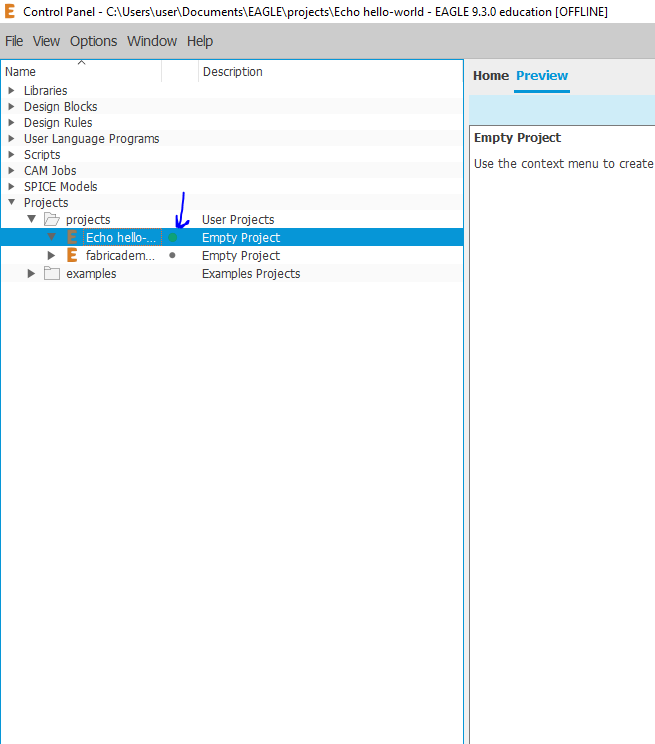This screenshot has width=655, height=744.
Task: Click the Echo hello-world project E icon
Action: click(x=72, y=237)
